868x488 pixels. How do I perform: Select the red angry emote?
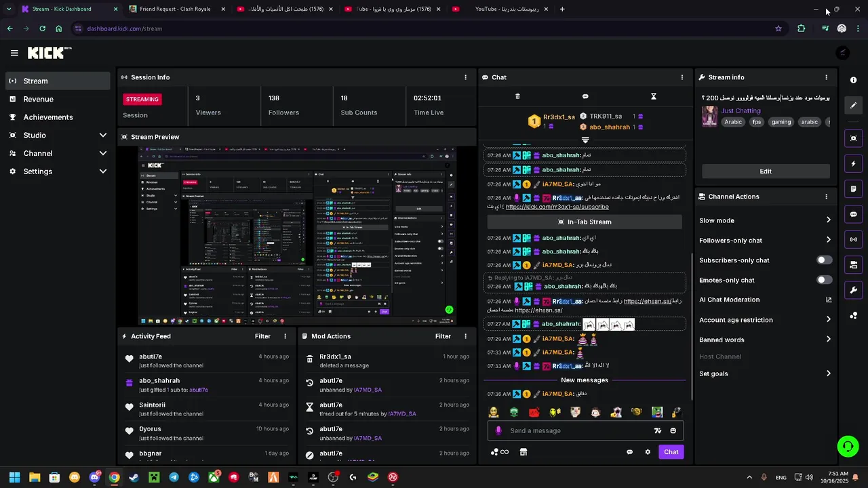[x=534, y=412]
